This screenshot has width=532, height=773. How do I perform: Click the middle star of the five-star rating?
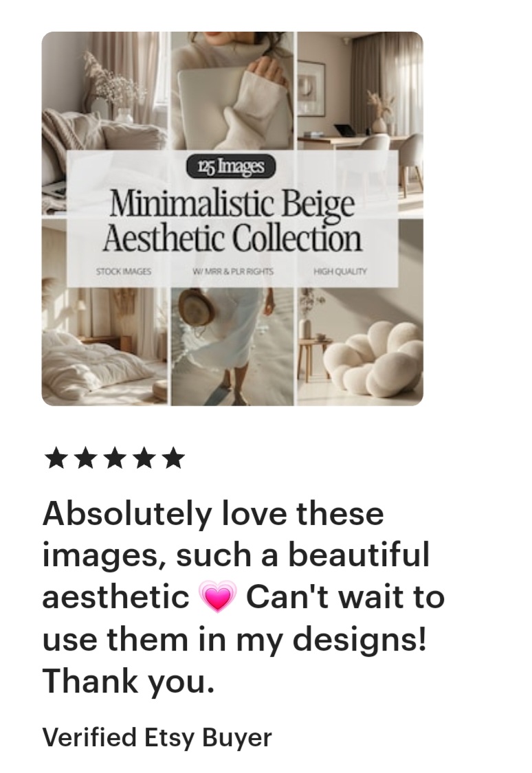[114, 458]
